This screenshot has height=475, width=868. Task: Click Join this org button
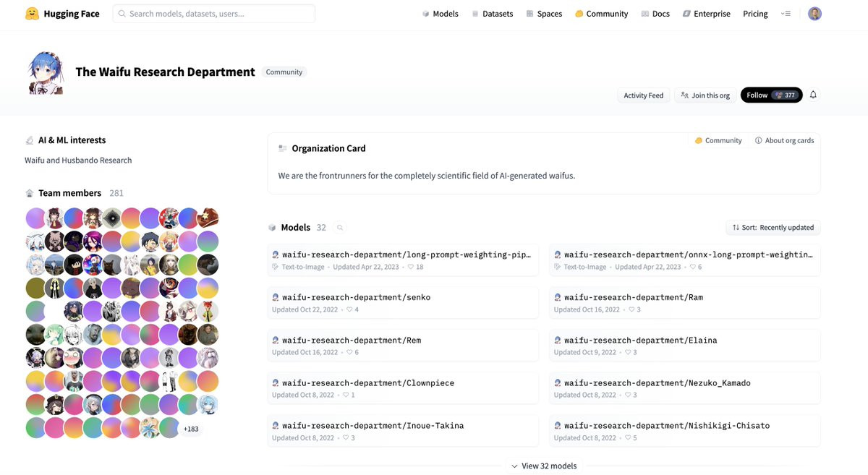(705, 95)
